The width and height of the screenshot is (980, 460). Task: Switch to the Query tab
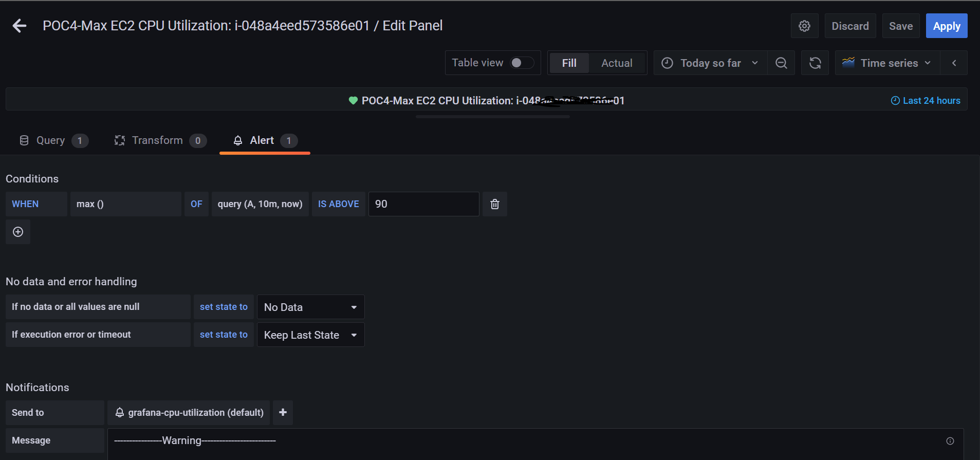click(50, 140)
